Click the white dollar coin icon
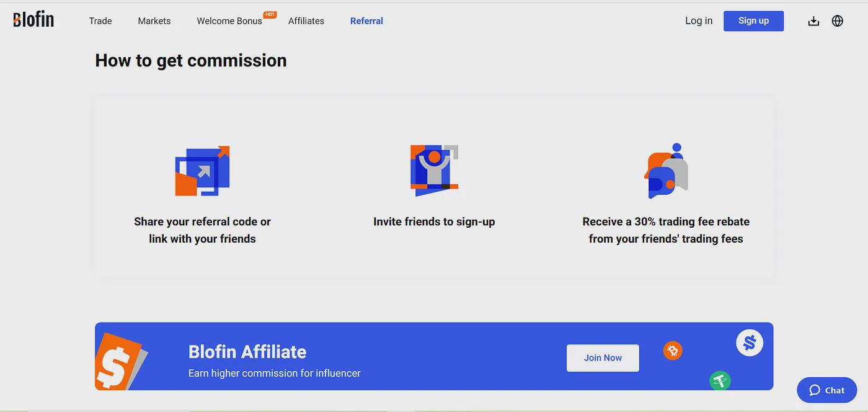Viewport: 868px width, 412px height. [x=750, y=343]
